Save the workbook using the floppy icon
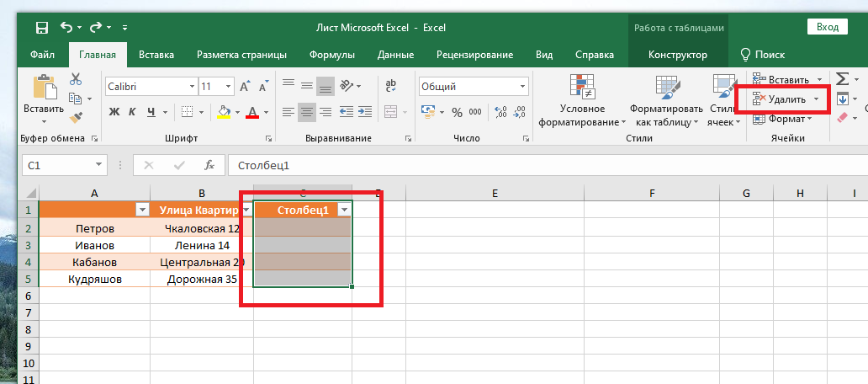The height and width of the screenshot is (384, 868). tap(41, 28)
